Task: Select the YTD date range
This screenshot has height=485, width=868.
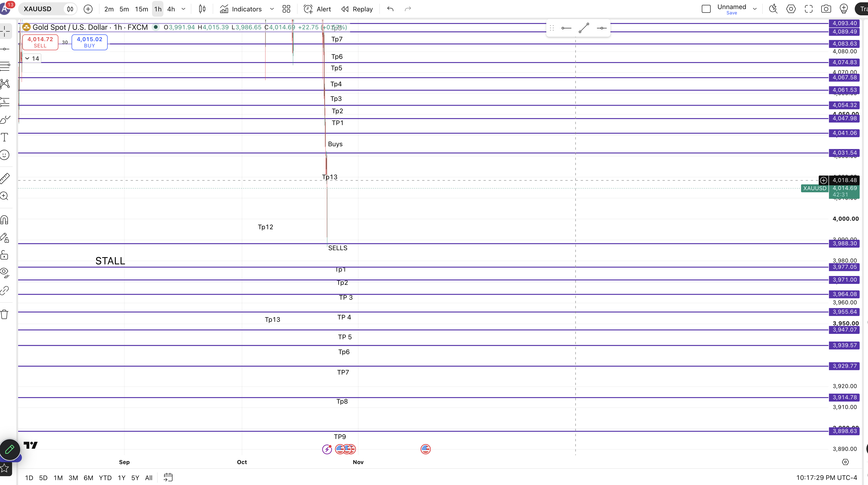Action: [105, 478]
